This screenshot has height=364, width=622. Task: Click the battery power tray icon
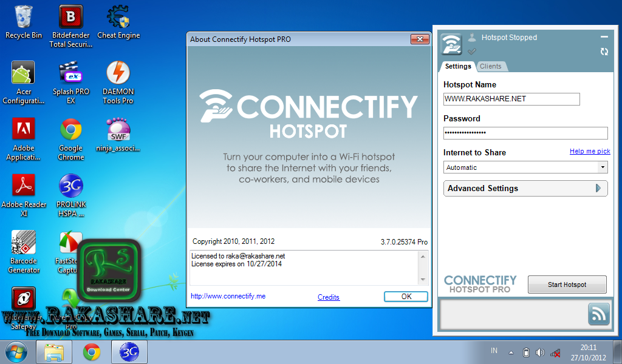pyautogui.click(x=526, y=352)
